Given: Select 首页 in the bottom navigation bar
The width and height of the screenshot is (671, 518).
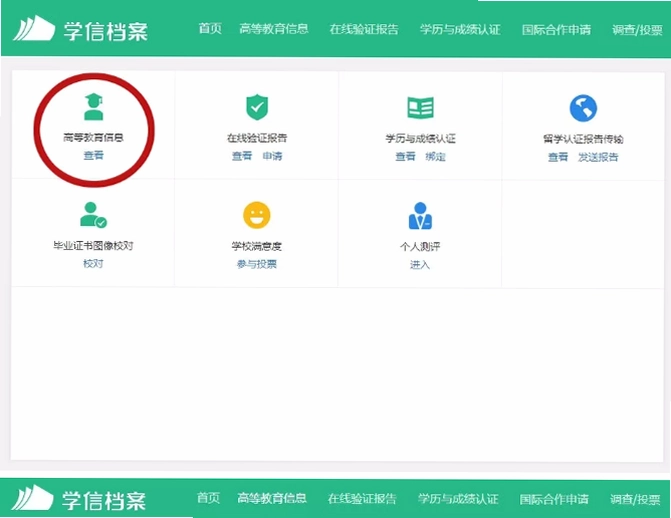Looking at the screenshot, I should [208, 498].
